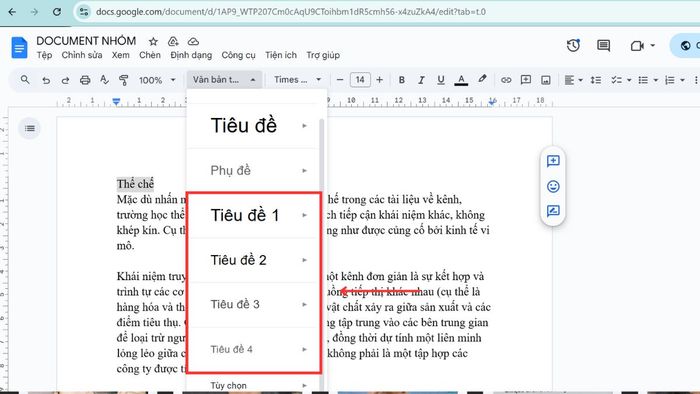Rename the DOCUMENT NHÓM title
The image size is (700, 394).
pyautogui.click(x=86, y=41)
